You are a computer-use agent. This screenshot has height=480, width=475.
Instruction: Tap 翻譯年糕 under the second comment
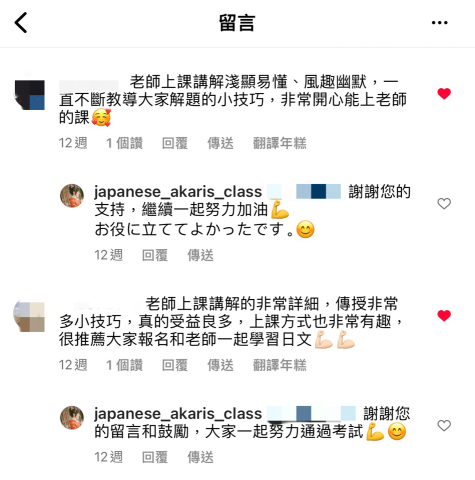click(x=280, y=365)
